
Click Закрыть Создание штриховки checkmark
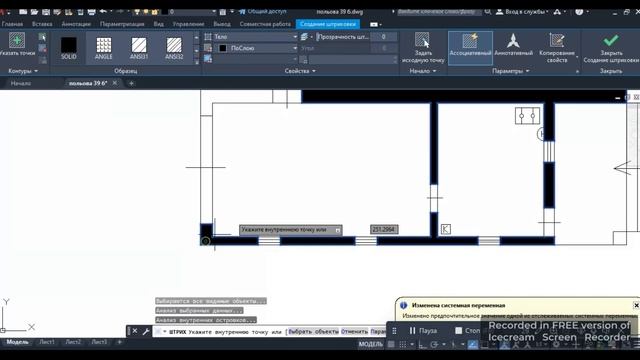click(611, 40)
